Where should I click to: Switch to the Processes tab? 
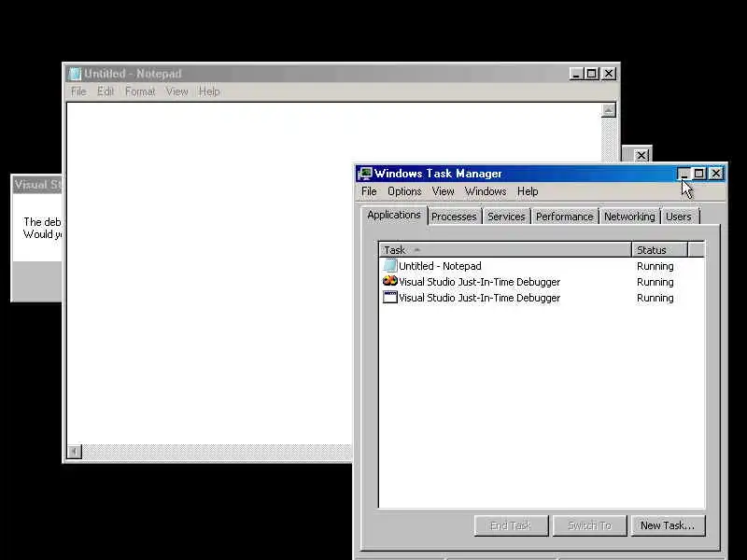(454, 217)
